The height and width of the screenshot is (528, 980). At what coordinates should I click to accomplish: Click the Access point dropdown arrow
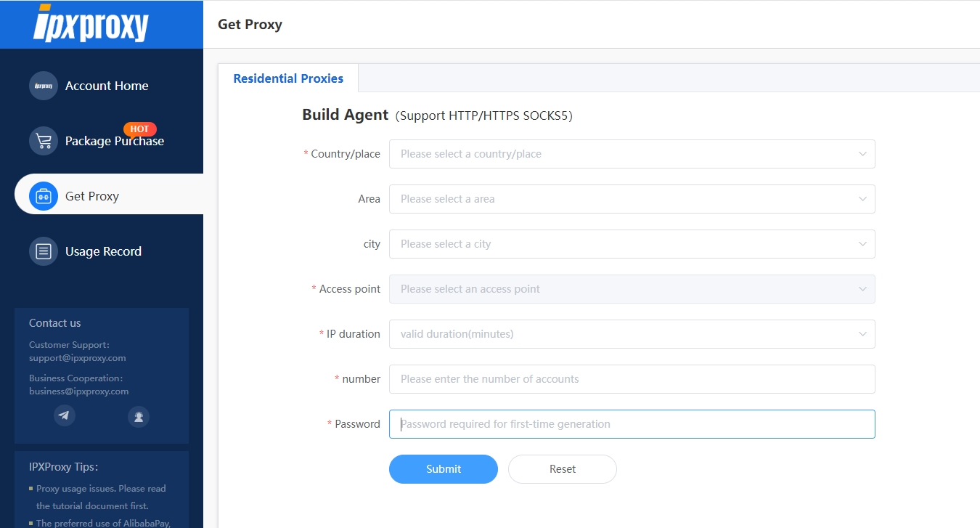pyautogui.click(x=862, y=289)
